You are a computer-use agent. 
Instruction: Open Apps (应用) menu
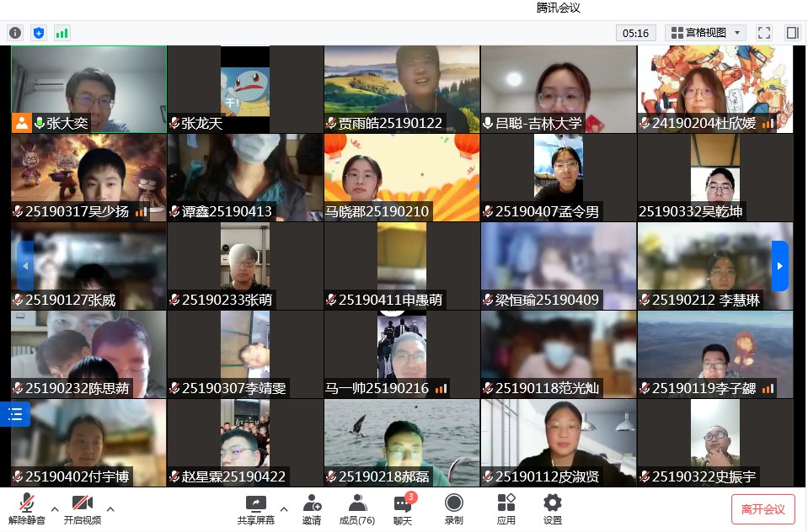click(x=506, y=509)
